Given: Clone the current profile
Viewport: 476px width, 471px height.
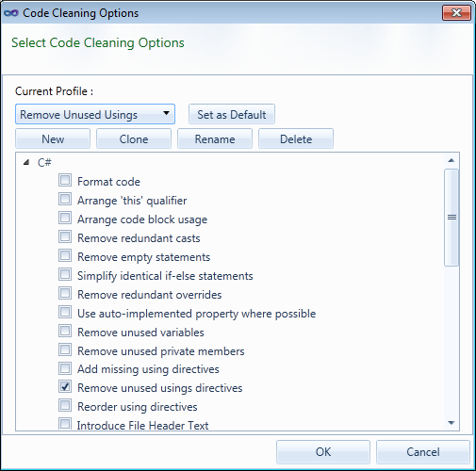Looking at the screenshot, I should click(134, 138).
